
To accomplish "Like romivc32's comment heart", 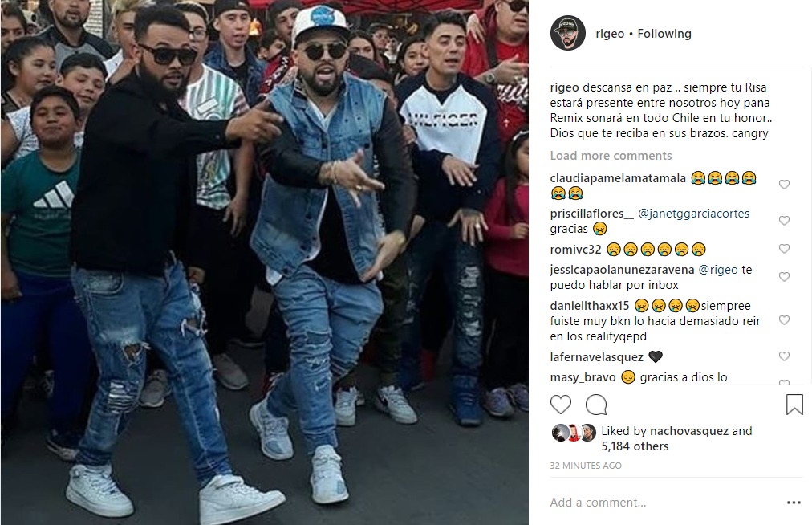I will point(784,249).
